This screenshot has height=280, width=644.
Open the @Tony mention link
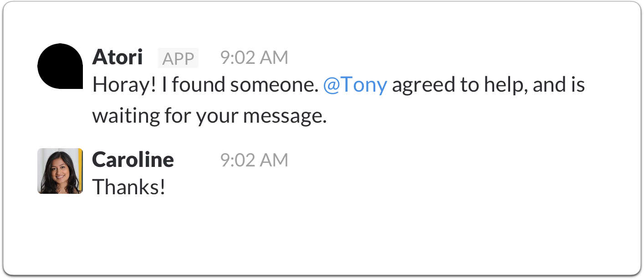click(x=355, y=85)
